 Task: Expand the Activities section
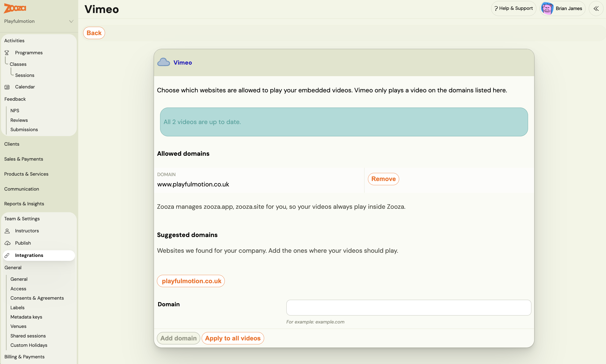pyautogui.click(x=14, y=41)
